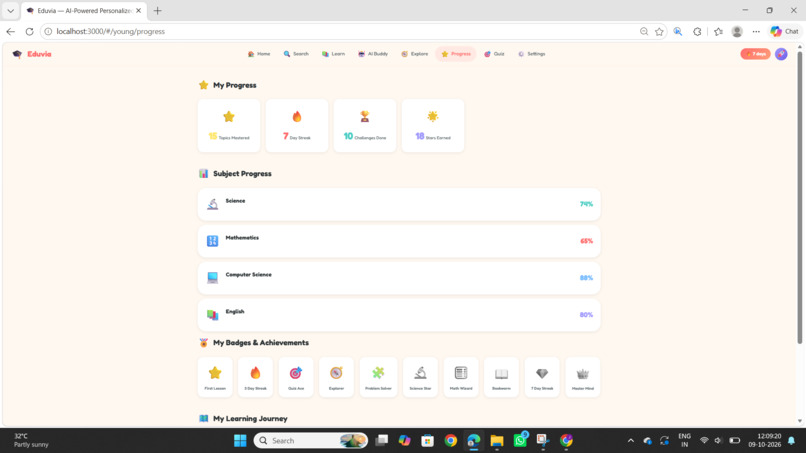
Task: Select the locked Math Wizard badge
Action: (461, 377)
